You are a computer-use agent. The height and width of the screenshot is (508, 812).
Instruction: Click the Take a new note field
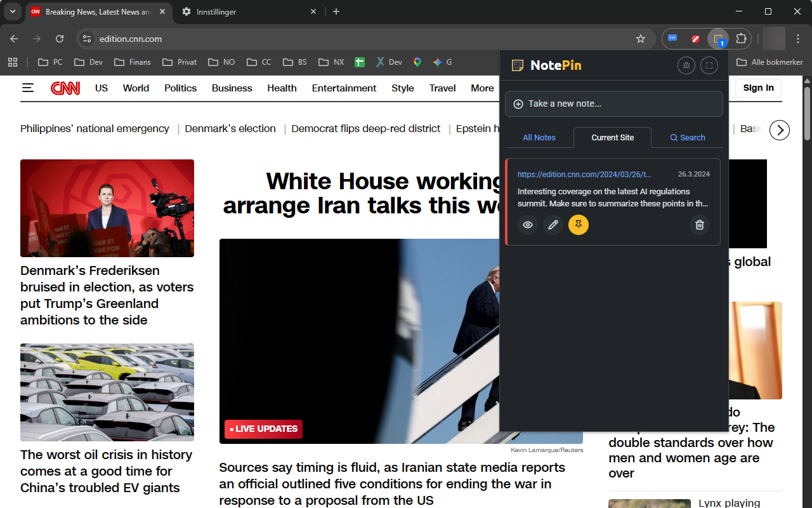click(613, 104)
